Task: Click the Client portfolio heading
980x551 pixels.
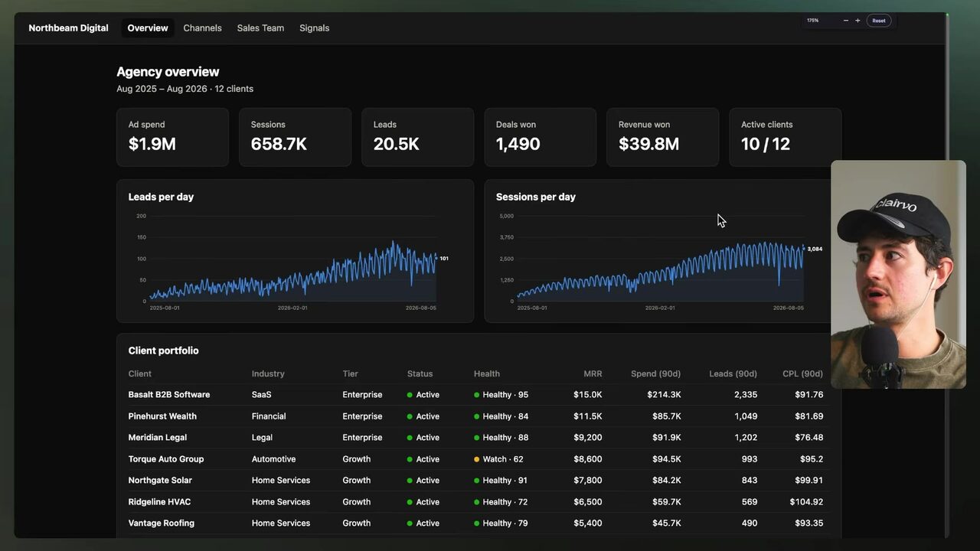Action: point(163,351)
